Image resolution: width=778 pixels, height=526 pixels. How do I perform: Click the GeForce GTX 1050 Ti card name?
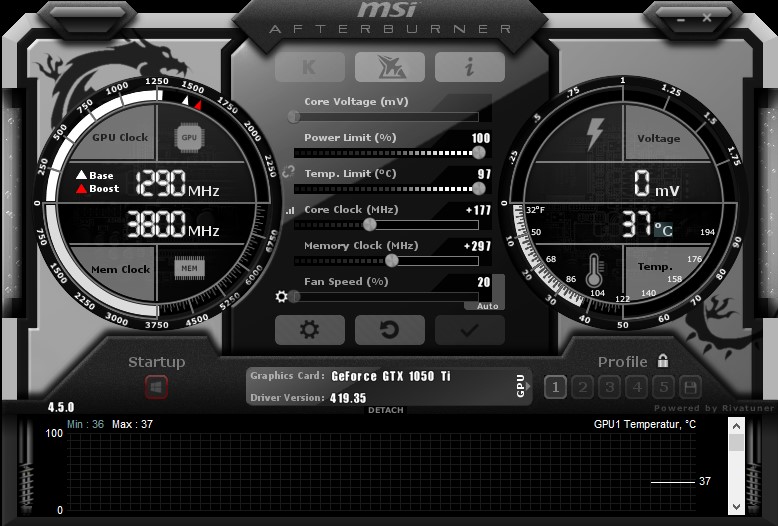(390, 376)
